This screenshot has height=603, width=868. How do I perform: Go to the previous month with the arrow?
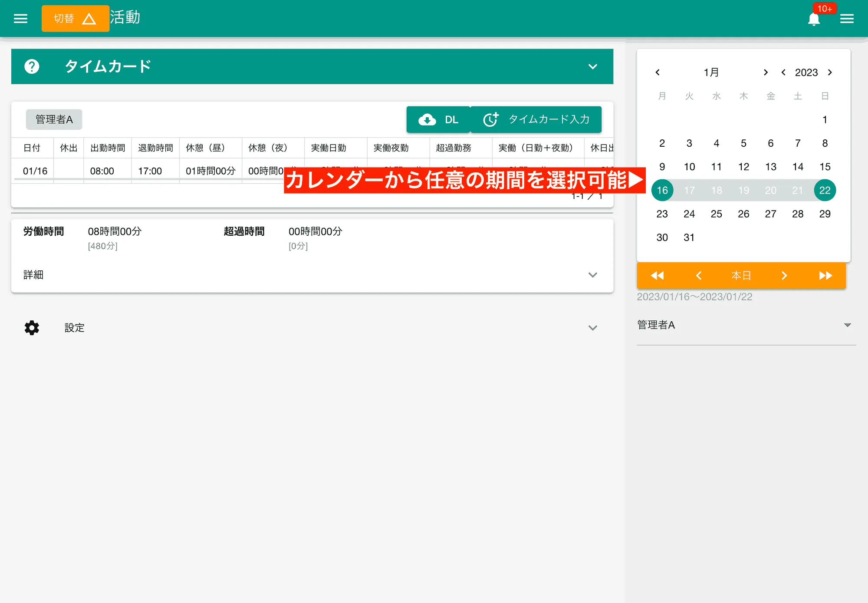tap(658, 72)
